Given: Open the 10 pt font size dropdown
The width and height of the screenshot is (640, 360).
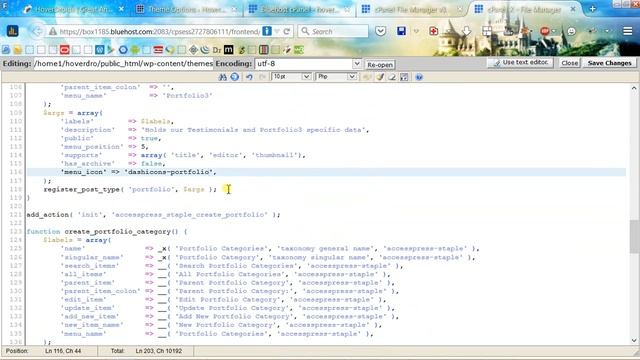Looking at the screenshot, I should tap(306, 77).
